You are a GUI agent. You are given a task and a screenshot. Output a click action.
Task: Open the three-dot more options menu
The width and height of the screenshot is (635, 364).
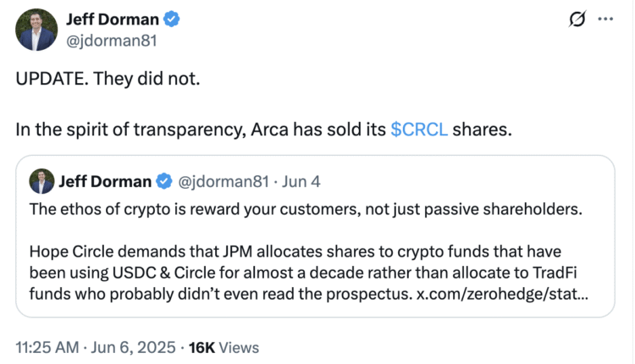(605, 20)
